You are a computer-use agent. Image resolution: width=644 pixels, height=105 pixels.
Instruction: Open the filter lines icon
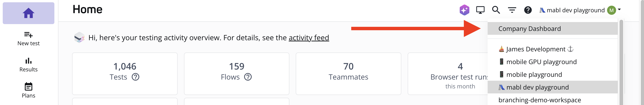click(x=512, y=10)
